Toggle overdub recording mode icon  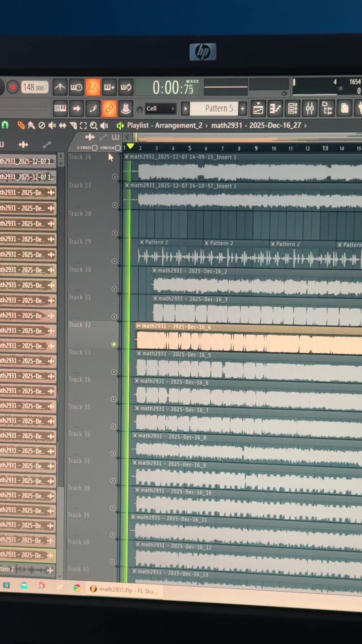point(109,88)
